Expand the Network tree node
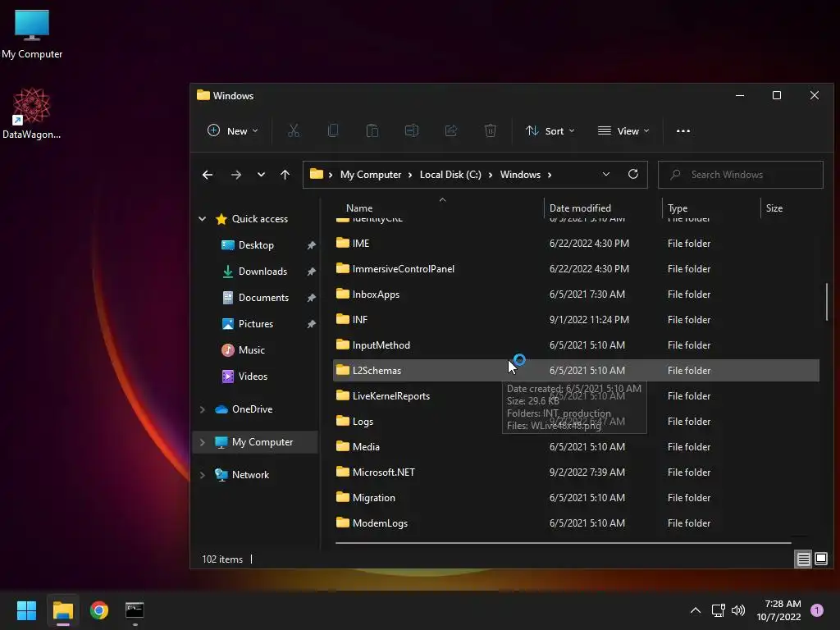The width and height of the screenshot is (840, 630). click(203, 475)
